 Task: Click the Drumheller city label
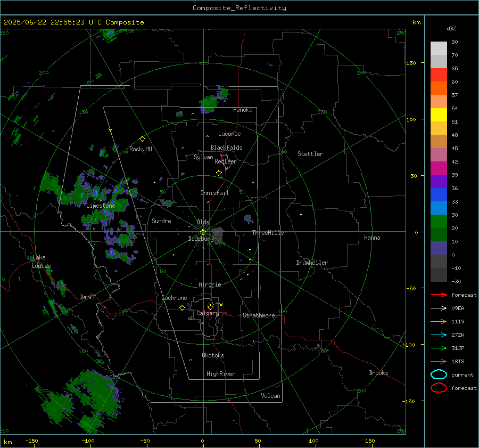point(312,263)
